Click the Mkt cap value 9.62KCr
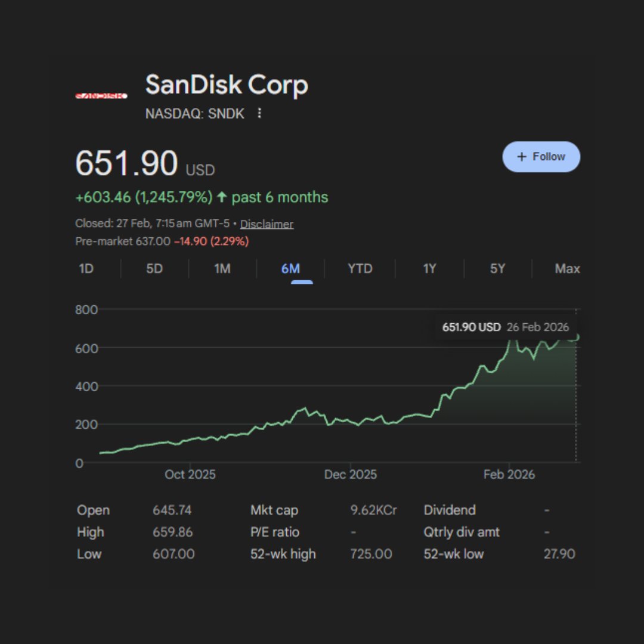The height and width of the screenshot is (644, 644). (x=373, y=510)
